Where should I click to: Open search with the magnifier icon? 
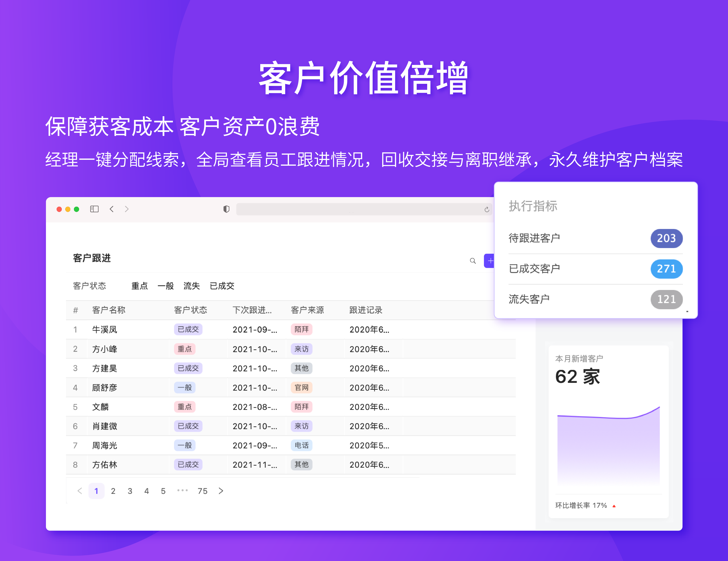[473, 261]
